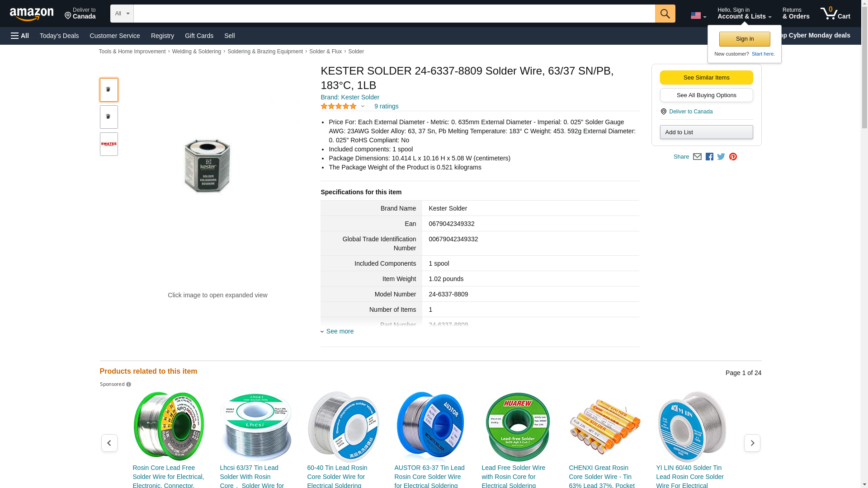
Task: Expand See more specifications
Action: (x=340, y=331)
